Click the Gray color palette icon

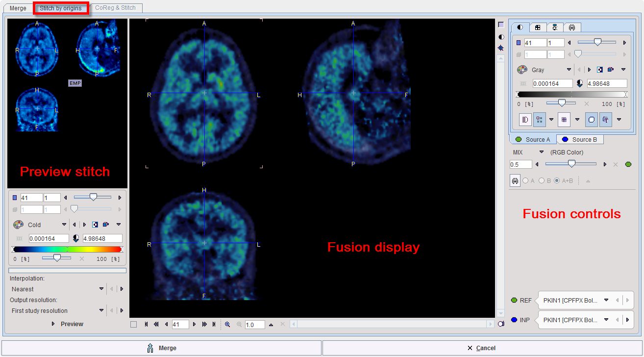(x=522, y=70)
